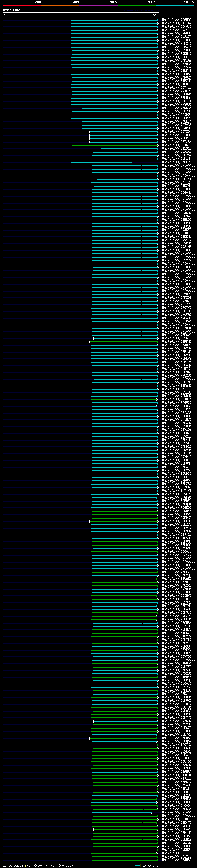This screenshot has height=868, width=197.
Task: Click the UniRef100_C2YHH6 label
Action: click(x=177, y=426)
